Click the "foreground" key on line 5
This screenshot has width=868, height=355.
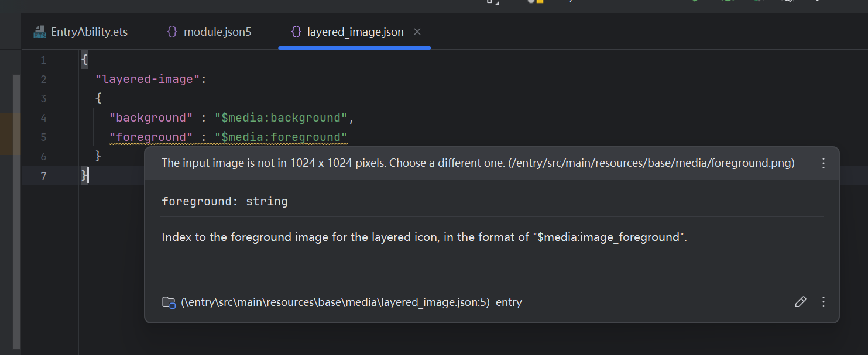[x=151, y=137]
